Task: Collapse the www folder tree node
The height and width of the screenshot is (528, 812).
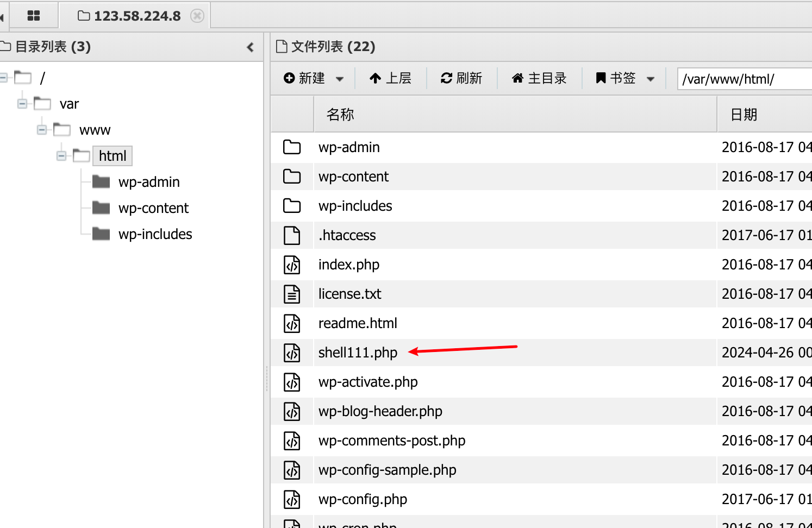Action: [42, 130]
